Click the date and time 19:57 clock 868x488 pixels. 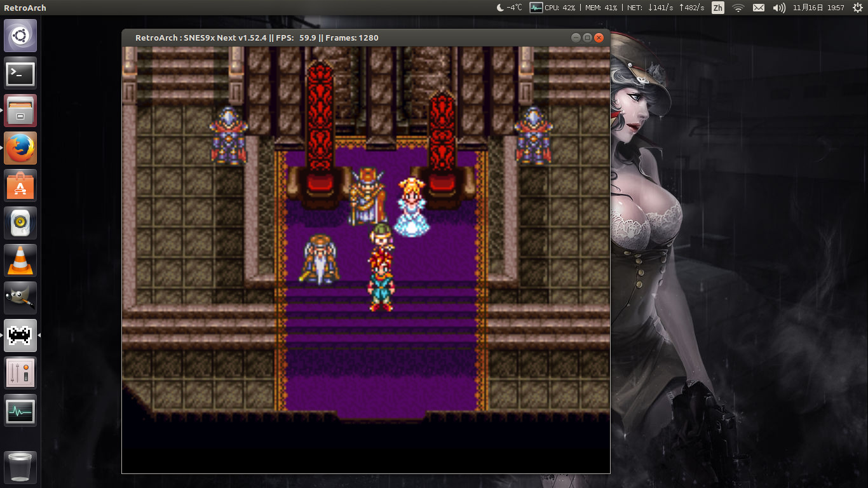pos(818,8)
